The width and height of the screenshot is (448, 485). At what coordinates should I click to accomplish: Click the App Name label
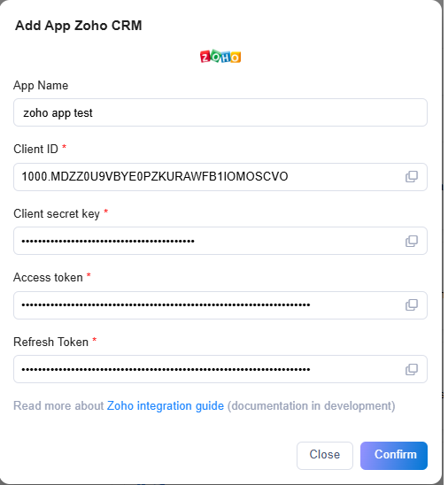tap(41, 86)
